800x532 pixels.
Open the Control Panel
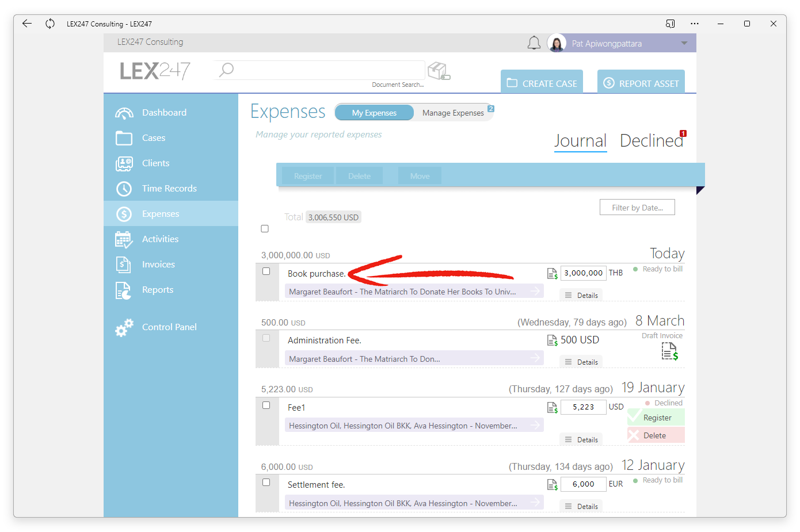(x=171, y=327)
